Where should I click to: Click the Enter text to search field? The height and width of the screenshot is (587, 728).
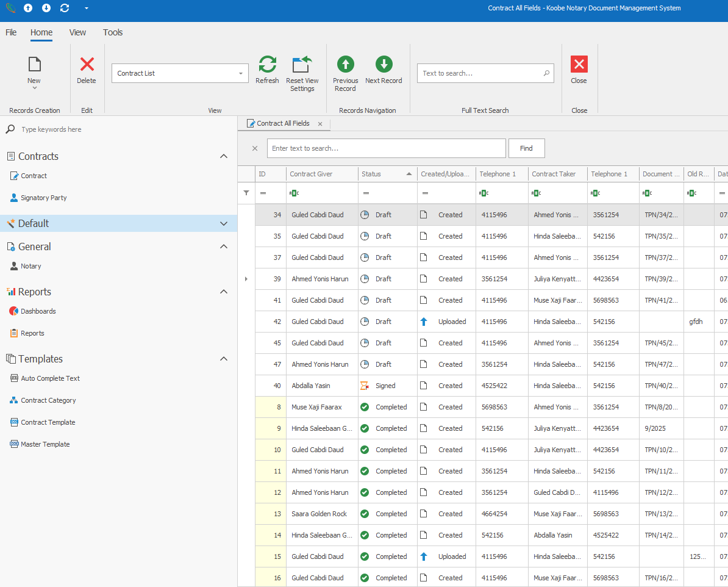click(387, 148)
